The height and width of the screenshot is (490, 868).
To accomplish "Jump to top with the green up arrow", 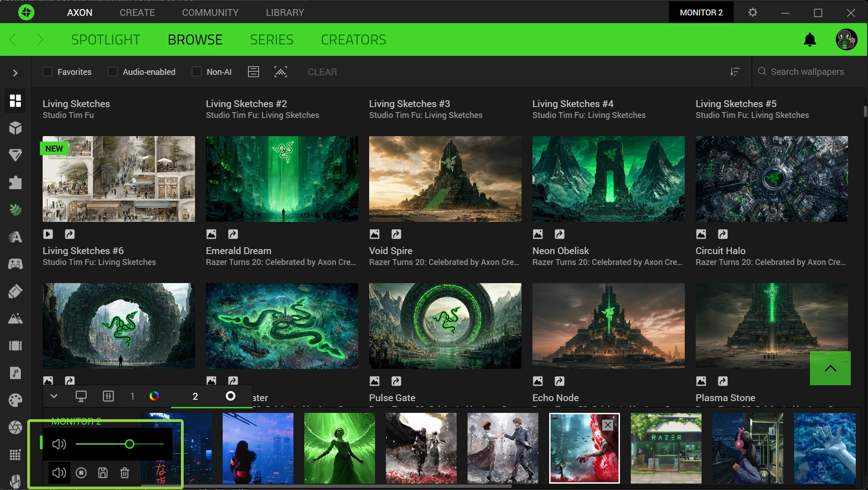I will click(x=830, y=368).
